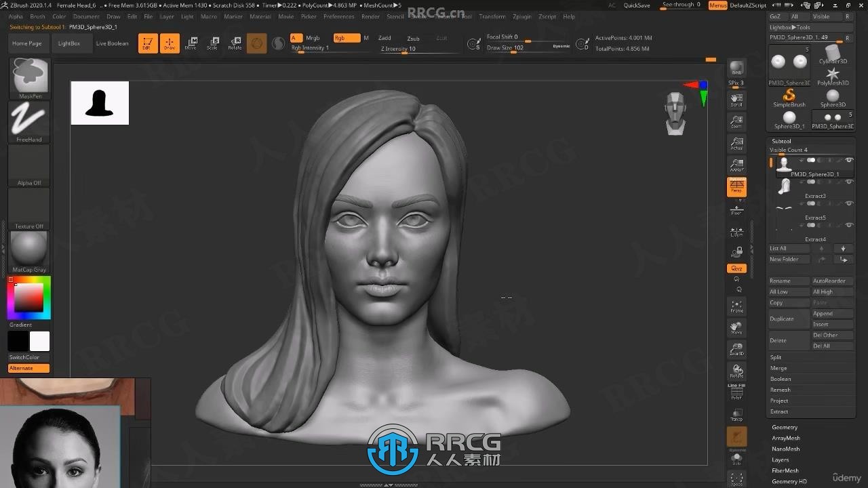Click the Xpose button
The width and height of the screenshot is (868, 488).
tap(736, 479)
